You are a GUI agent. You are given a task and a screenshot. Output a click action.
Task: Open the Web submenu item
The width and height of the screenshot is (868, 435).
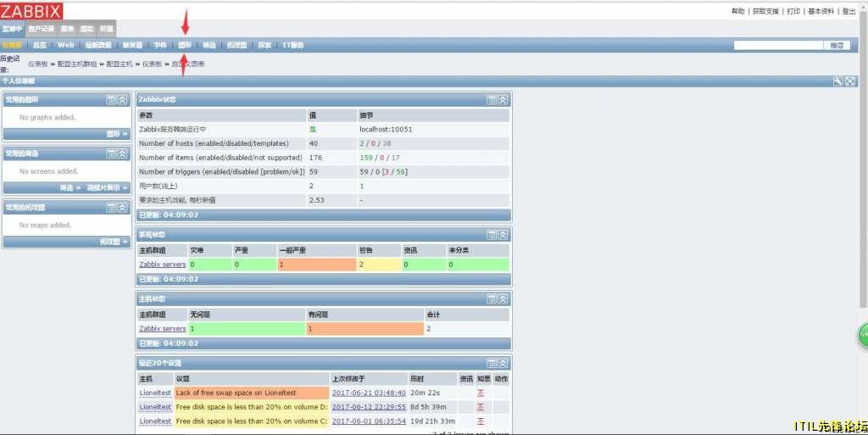pos(65,46)
